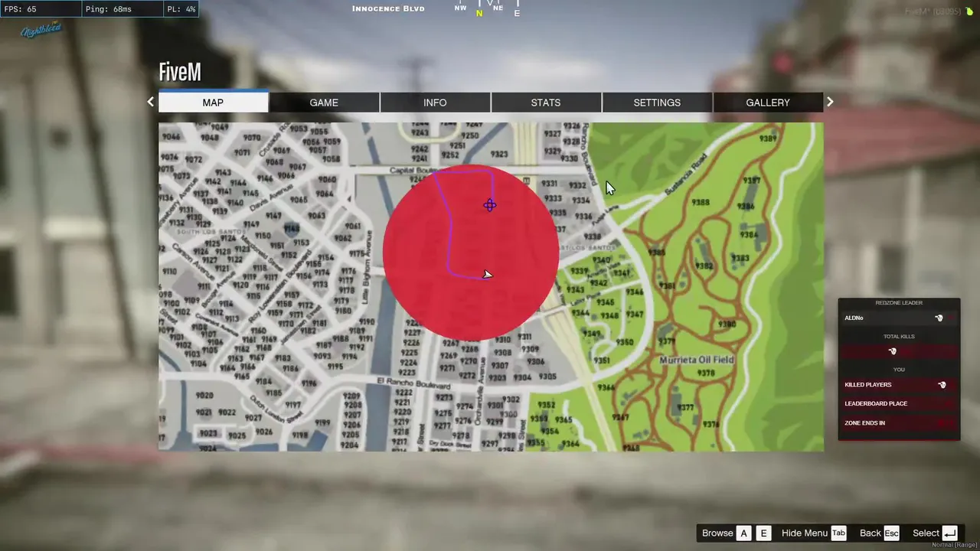Screen dimensions: 980x551
Task: Click the Ping: 68ms readout
Action: tap(108, 9)
